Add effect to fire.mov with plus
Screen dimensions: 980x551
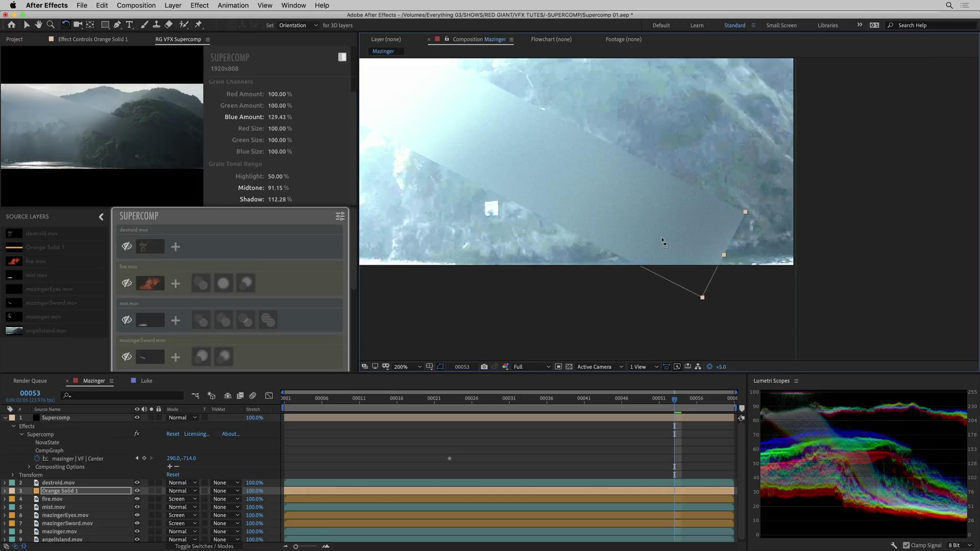point(176,284)
